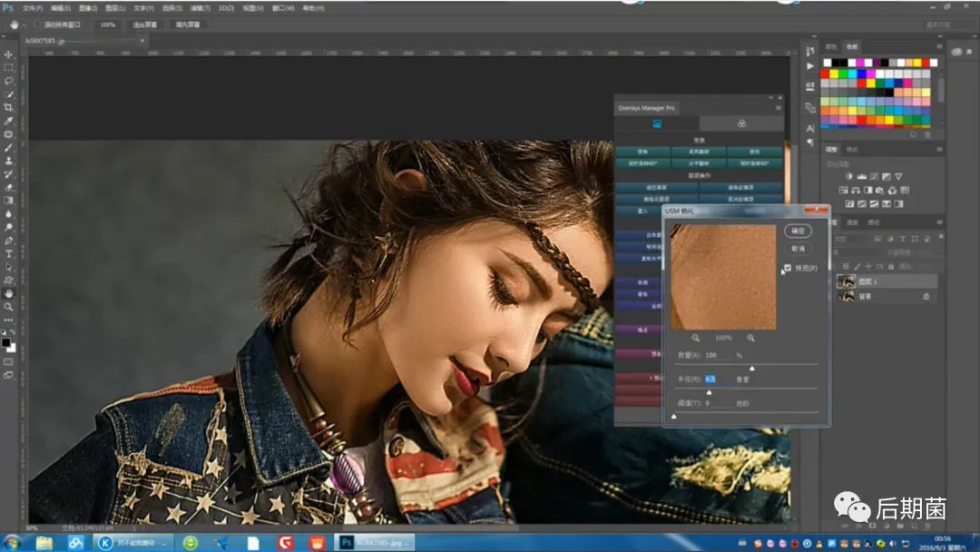The image size is (980, 552).
Task: Click the Amount slider handle in USM dialog
Action: tap(751, 368)
